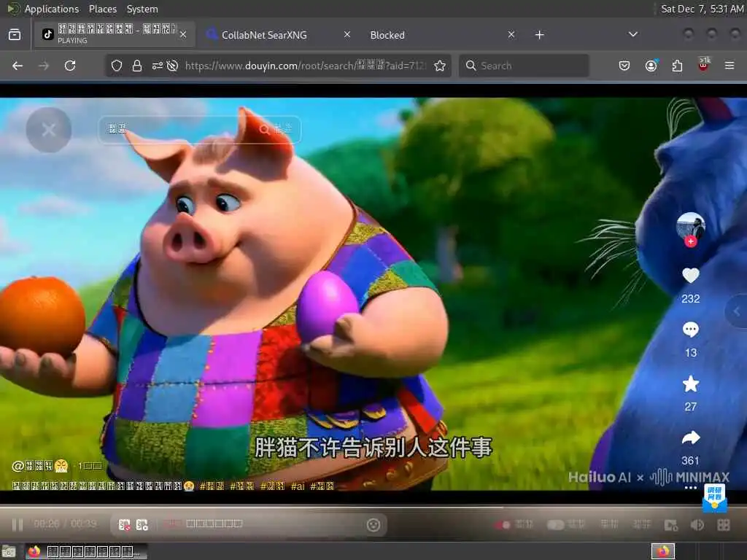Screen dimensions: 747x560
Task: Open the playback speed option
Action: [x=641, y=524]
